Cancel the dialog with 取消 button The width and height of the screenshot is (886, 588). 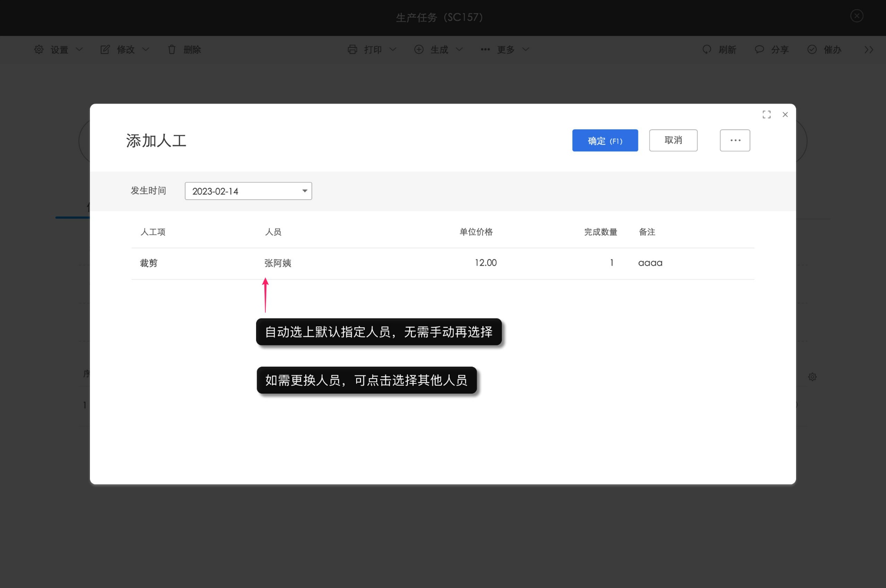pos(673,140)
